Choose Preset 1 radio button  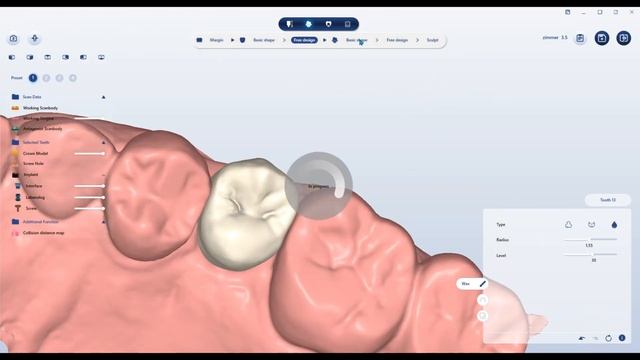coord(33,78)
